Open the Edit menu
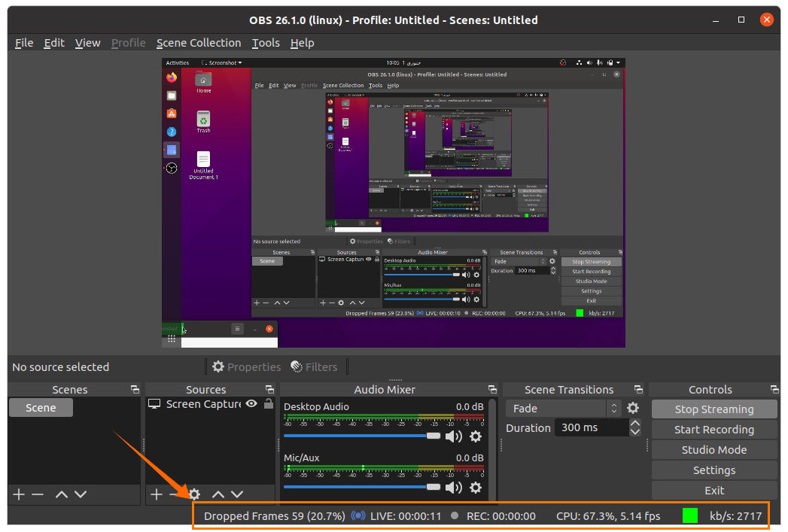The width and height of the screenshot is (788, 532). (53, 43)
